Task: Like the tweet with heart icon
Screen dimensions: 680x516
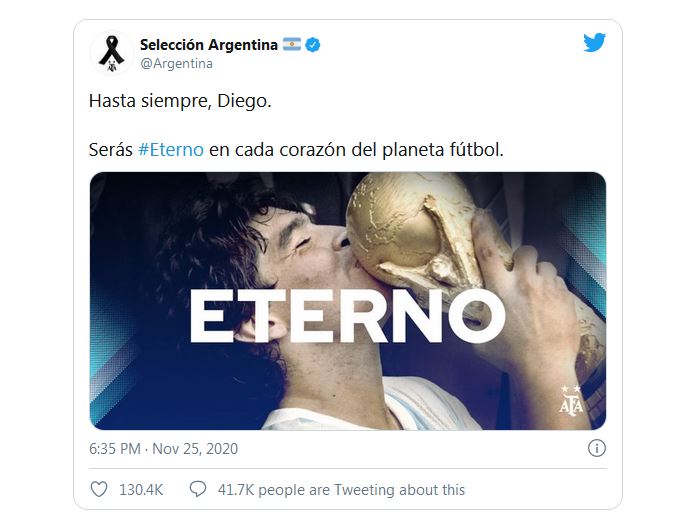Action: (x=99, y=490)
